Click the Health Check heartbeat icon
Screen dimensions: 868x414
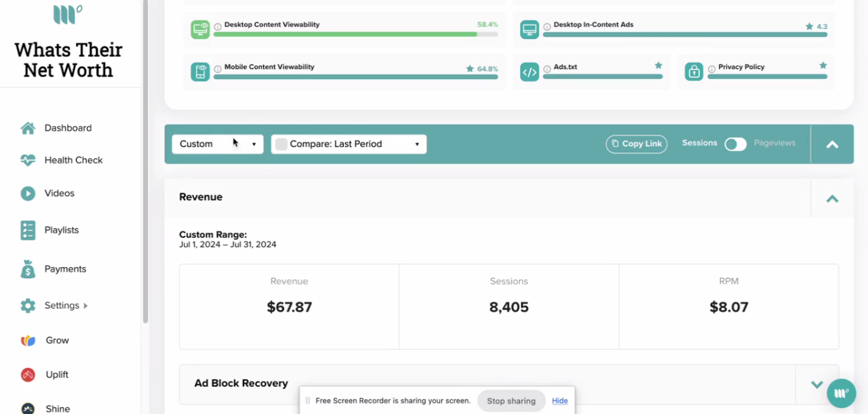(27, 160)
